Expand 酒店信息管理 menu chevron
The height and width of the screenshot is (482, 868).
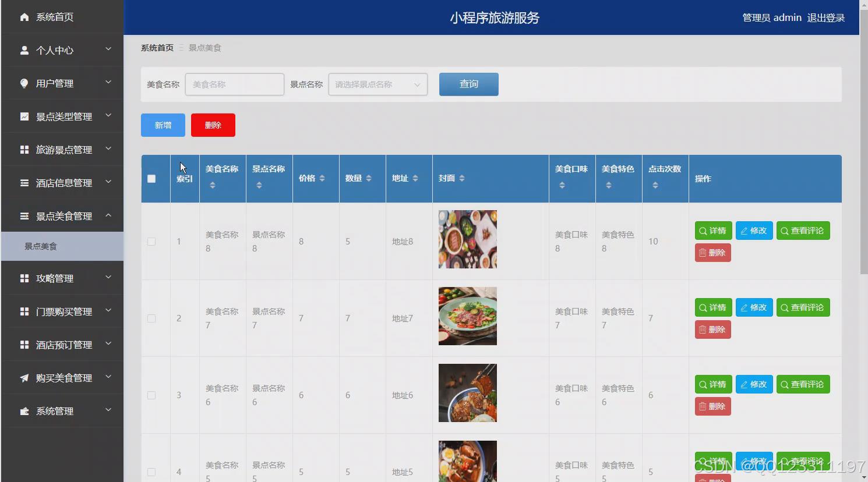click(108, 182)
